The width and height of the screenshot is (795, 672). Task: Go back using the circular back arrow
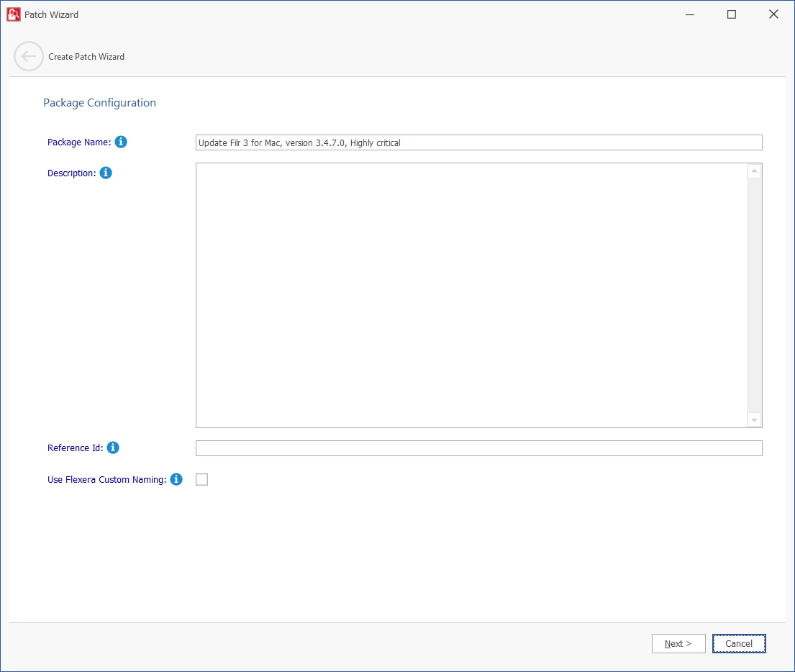(x=29, y=56)
